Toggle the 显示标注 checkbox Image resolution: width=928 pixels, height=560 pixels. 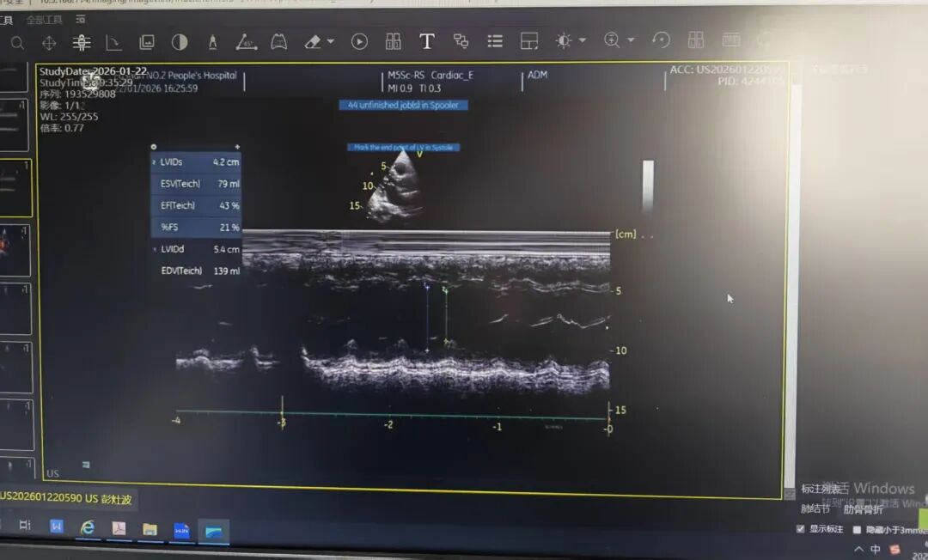pyautogui.click(x=800, y=529)
